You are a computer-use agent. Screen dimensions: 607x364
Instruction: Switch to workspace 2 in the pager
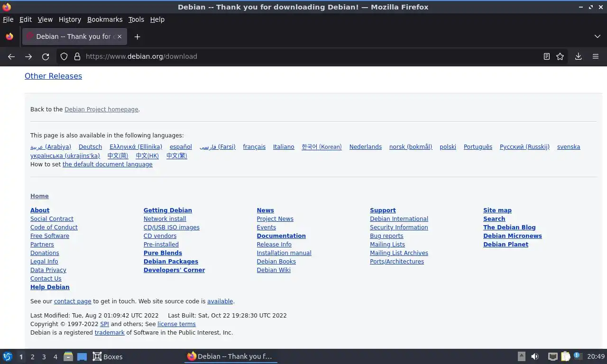coord(32,356)
